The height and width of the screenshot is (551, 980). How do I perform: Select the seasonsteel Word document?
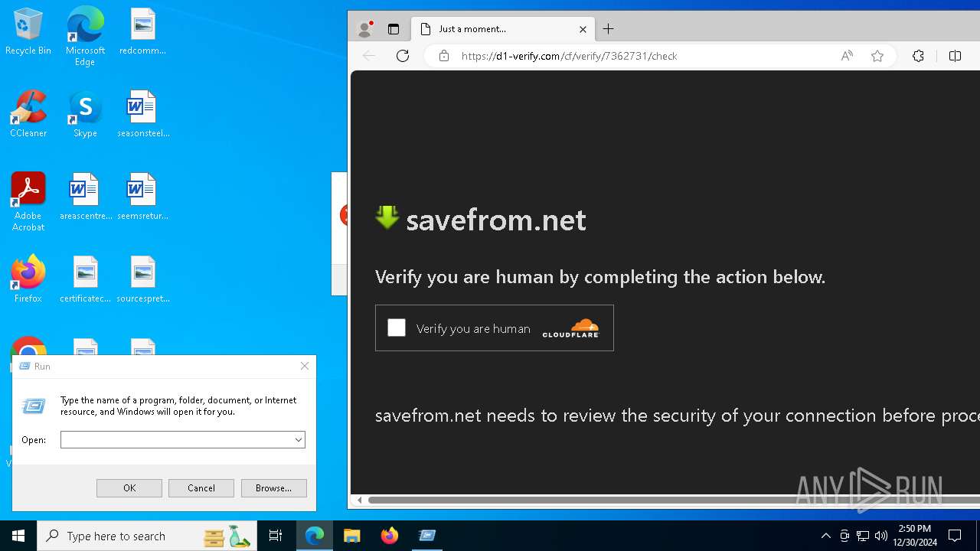coord(142,115)
